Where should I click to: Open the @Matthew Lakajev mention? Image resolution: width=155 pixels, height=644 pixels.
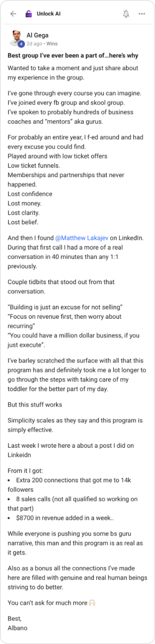(82, 238)
